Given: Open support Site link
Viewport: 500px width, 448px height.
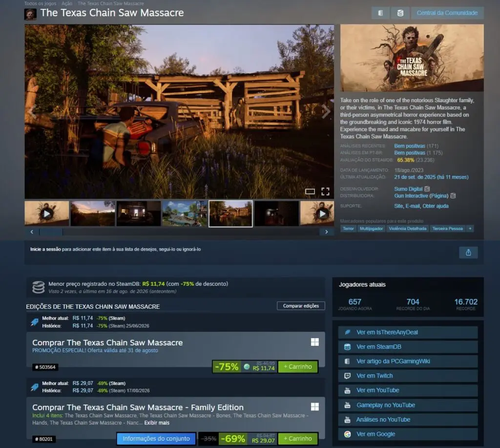Looking at the screenshot, I should 398,206.
